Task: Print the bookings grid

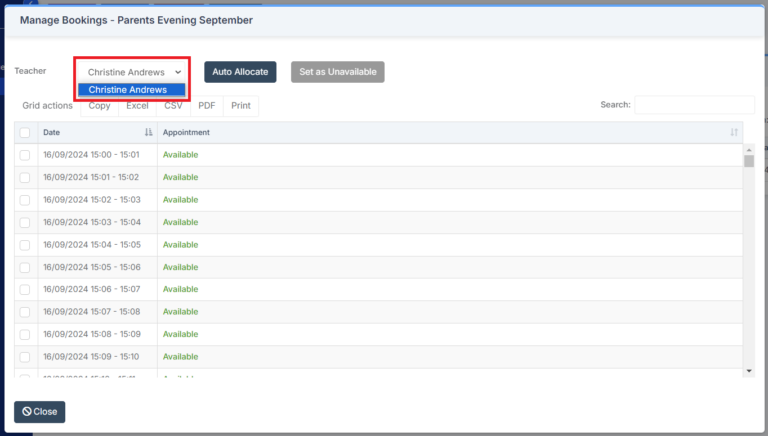Action: click(x=241, y=105)
